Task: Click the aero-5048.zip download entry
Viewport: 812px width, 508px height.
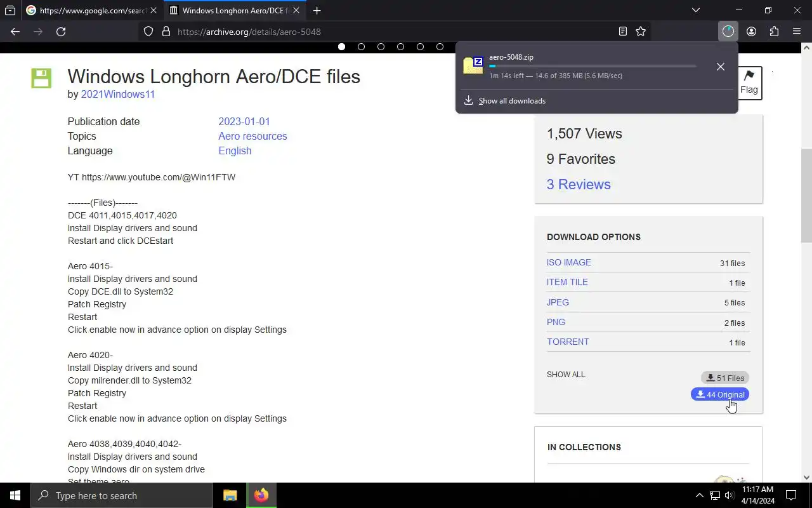Action: [596, 66]
